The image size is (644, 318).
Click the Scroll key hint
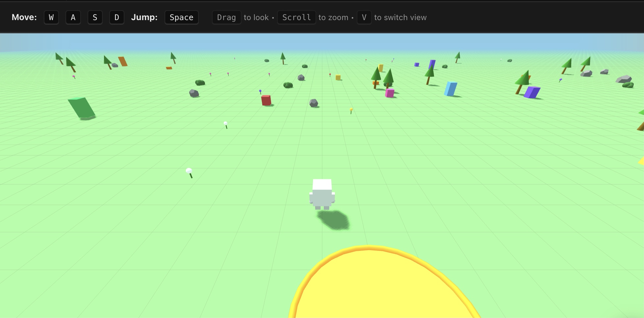pos(296,17)
